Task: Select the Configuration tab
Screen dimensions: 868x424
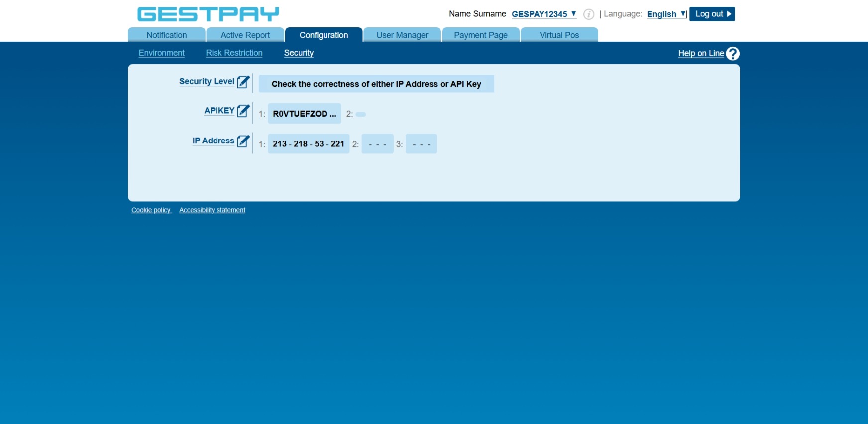Action: coord(324,35)
